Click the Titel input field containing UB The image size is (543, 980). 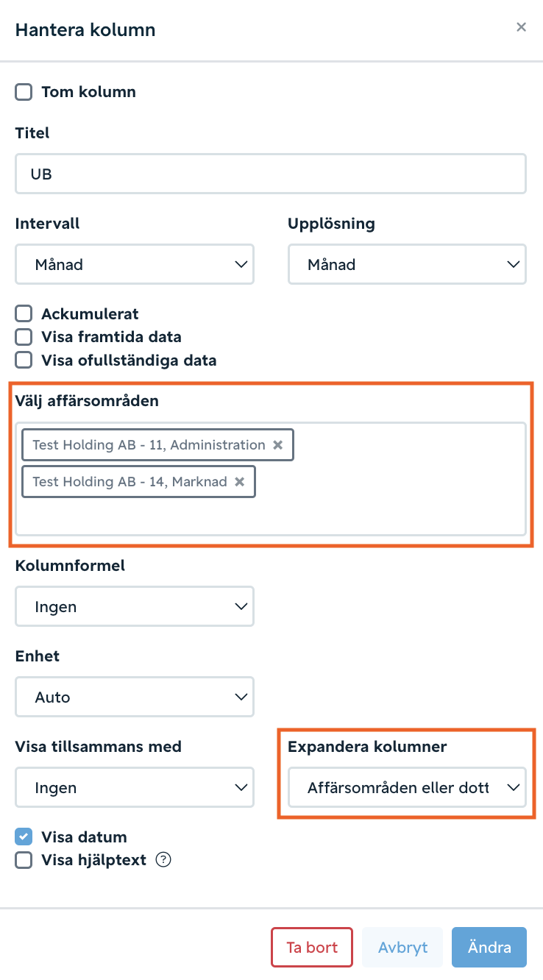(x=271, y=174)
